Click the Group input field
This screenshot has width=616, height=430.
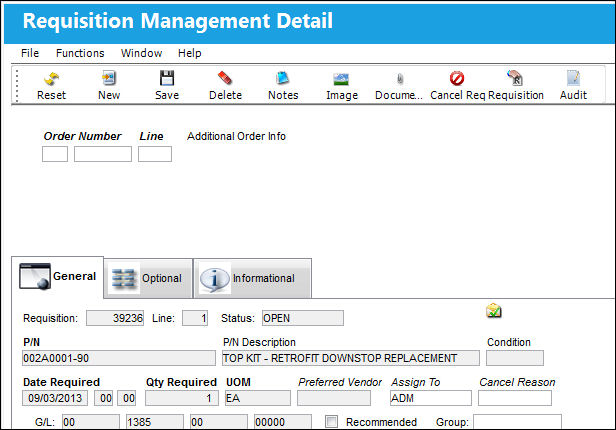(x=517, y=422)
